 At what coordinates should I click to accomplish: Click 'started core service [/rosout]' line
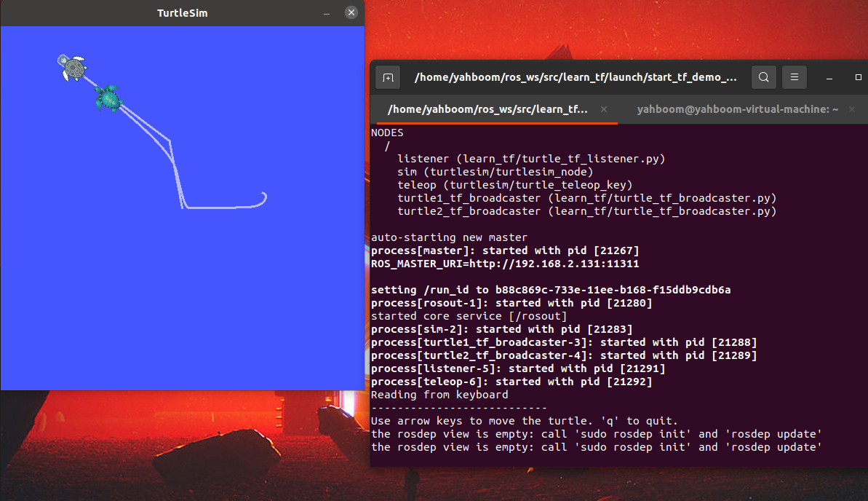[469, 316]
